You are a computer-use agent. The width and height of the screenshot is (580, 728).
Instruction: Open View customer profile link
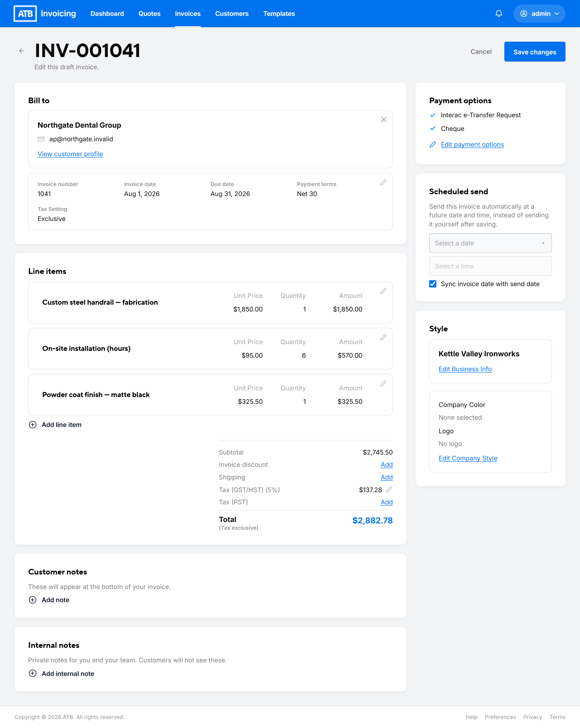[x=70, y=154]
